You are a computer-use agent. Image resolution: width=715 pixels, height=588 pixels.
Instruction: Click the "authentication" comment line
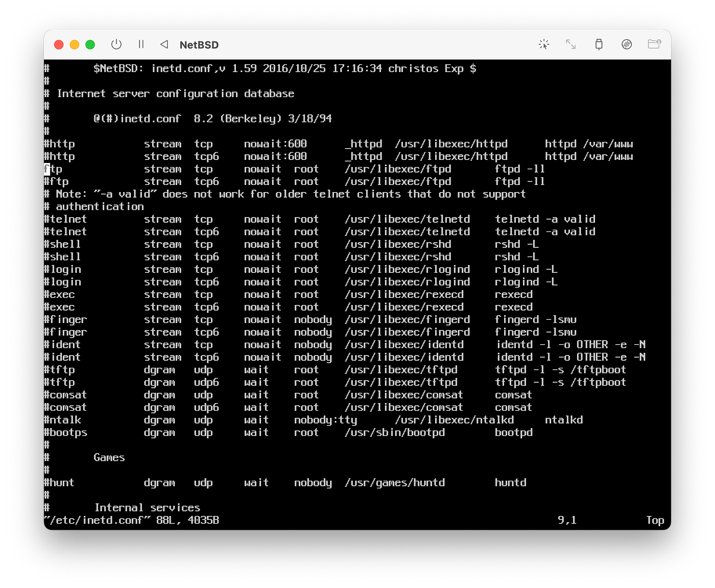pos(100,206)
